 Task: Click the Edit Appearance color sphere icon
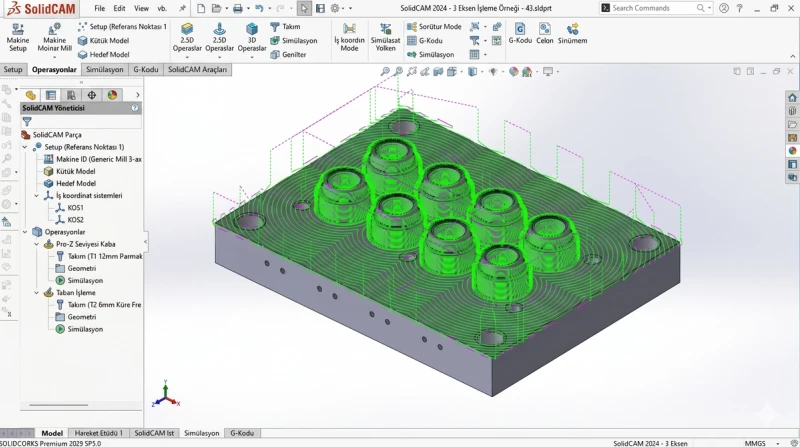pos(514,71)
